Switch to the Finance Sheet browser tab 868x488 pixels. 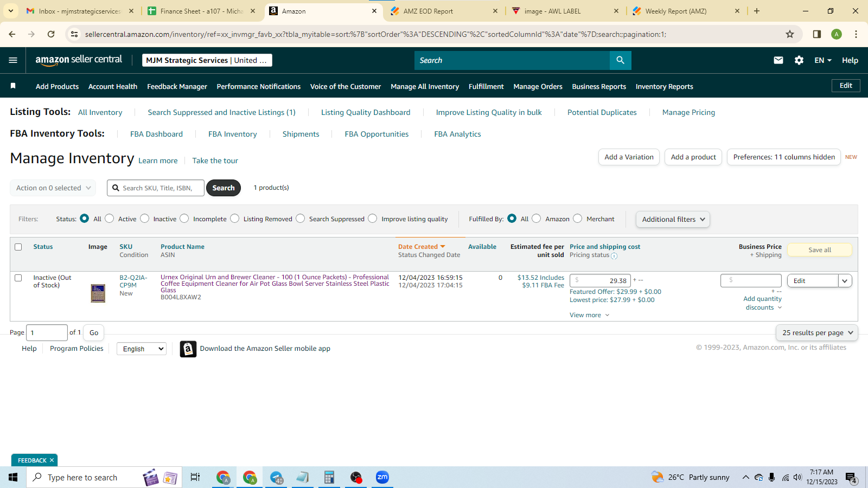[201, 11]
